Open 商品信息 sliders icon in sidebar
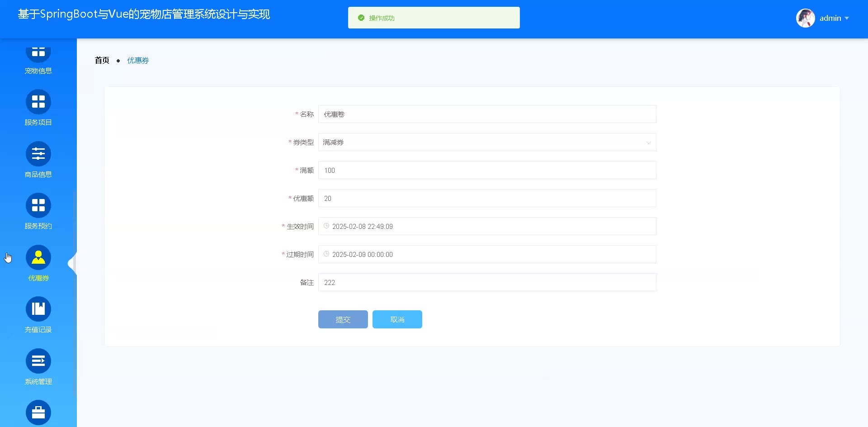 pos(38,154)
